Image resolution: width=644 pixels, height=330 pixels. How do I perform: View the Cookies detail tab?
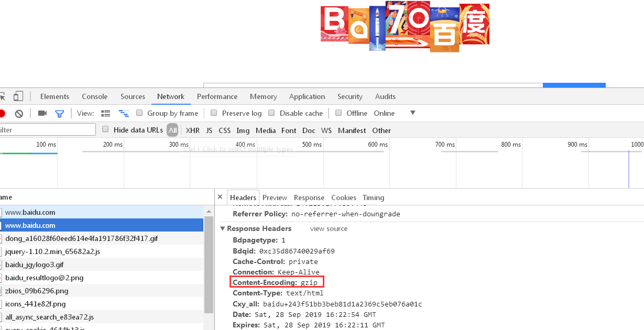[x=344, y=197]
